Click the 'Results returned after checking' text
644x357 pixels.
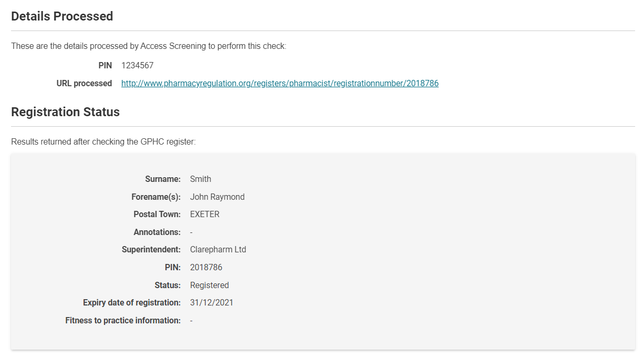click(x=103, y=142)
